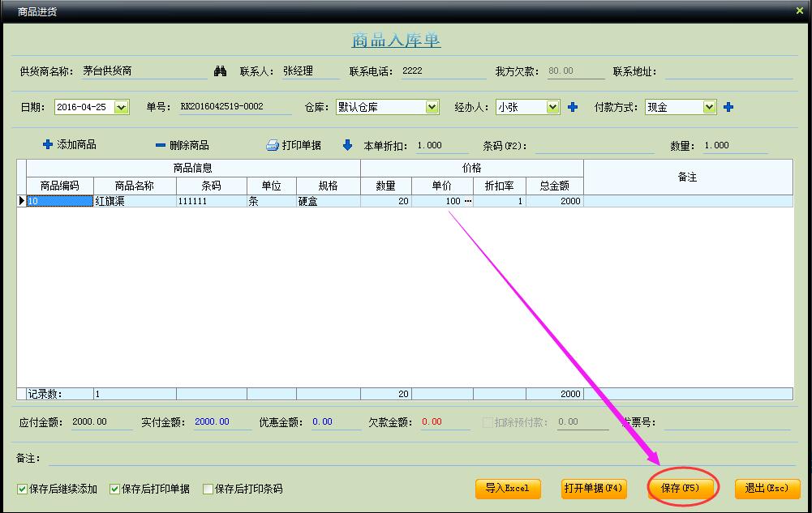Click the 本单折扣 1.000 field
Image resolution: width=812 pixels, height=513 pixels.
[x=442, y=145]
